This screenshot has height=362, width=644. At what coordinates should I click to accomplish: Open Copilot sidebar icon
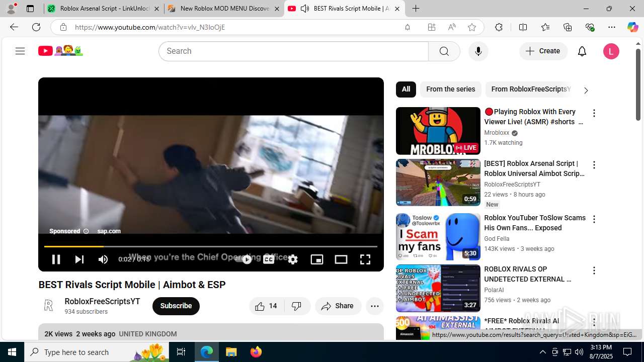pyautogui.click(x=633, y=27)
